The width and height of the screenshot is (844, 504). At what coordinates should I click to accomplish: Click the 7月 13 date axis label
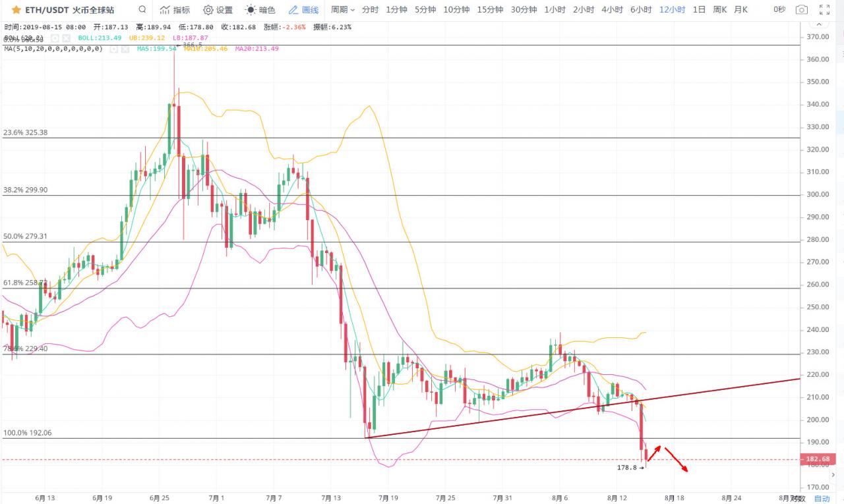pos(331,498)
